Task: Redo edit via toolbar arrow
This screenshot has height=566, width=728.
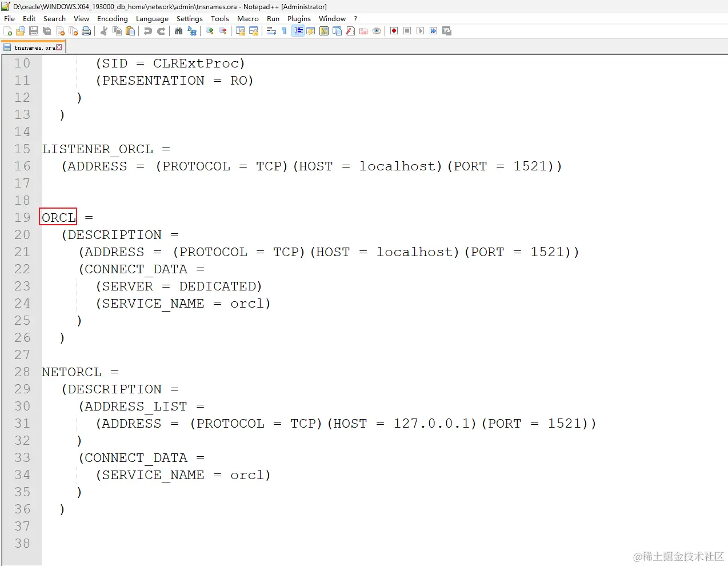Action: click(x=161, y=31)
